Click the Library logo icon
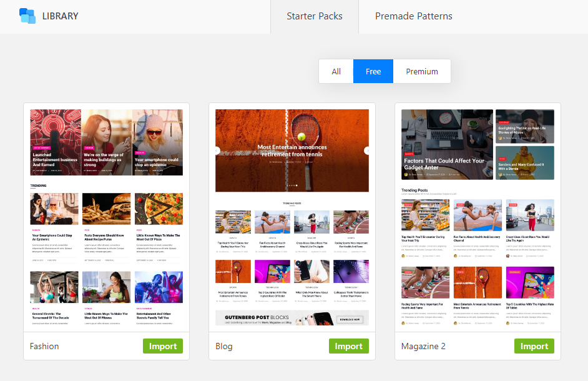This screenshot has height=381, width=588. 27,16
